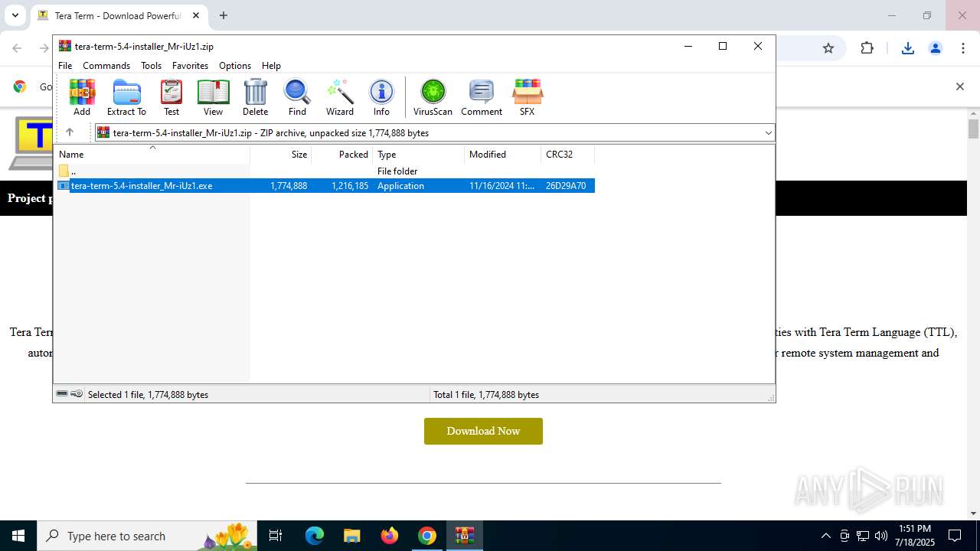Open the Windows Start menu
This screenshot has height=551, width=980.
coord(18,536)
